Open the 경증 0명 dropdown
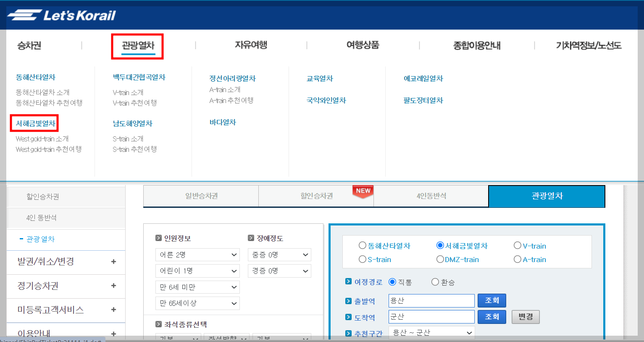Screen dimensions: 644x342 (279, 271)
